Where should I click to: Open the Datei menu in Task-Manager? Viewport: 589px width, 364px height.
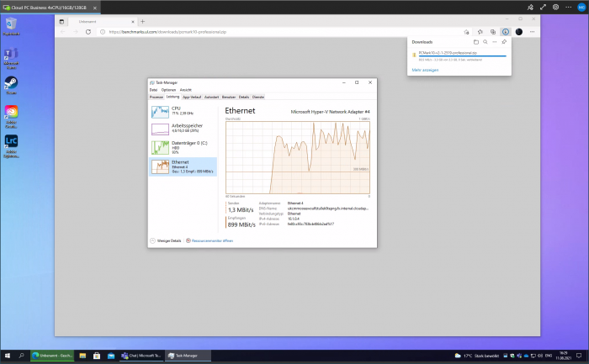point(153,90)
